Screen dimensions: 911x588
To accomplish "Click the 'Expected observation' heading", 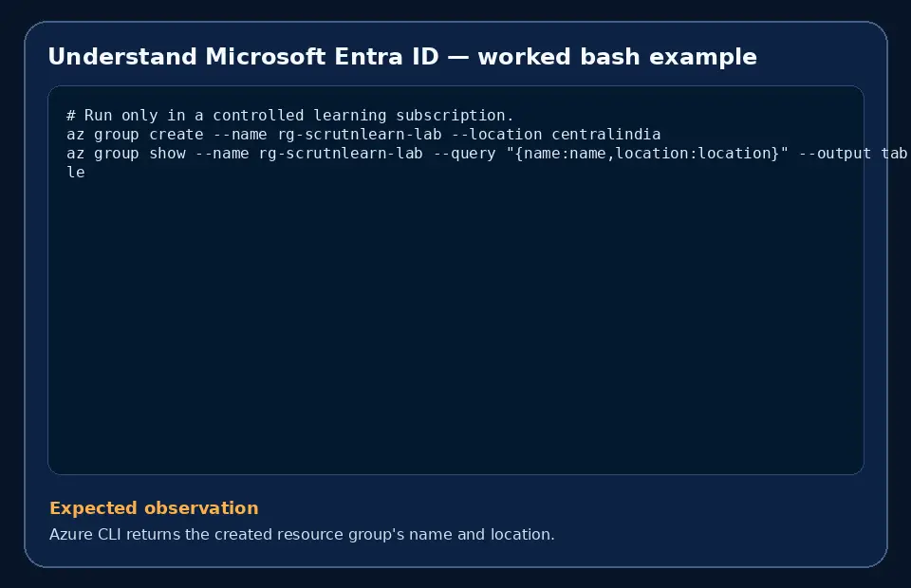I will pyautogui.click(x=154, y=508).
